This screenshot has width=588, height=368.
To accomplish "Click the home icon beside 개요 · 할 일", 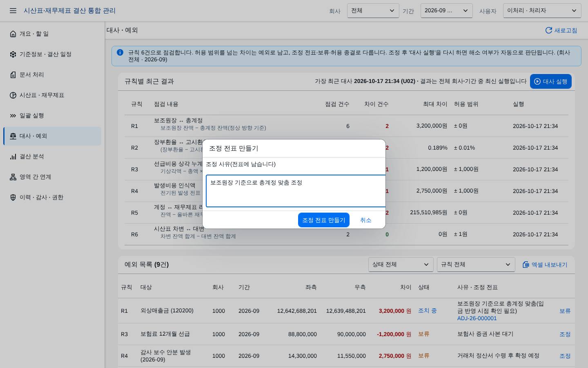I will 13,34.
